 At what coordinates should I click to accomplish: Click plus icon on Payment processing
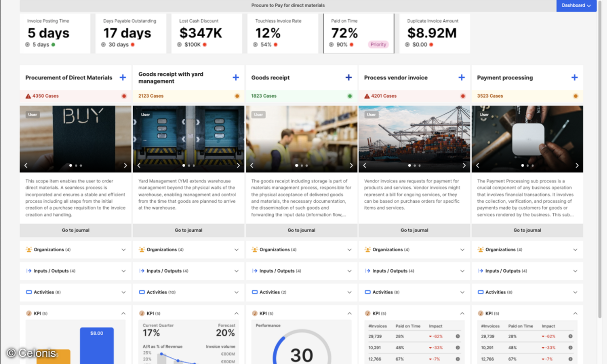tap(574, 77)
